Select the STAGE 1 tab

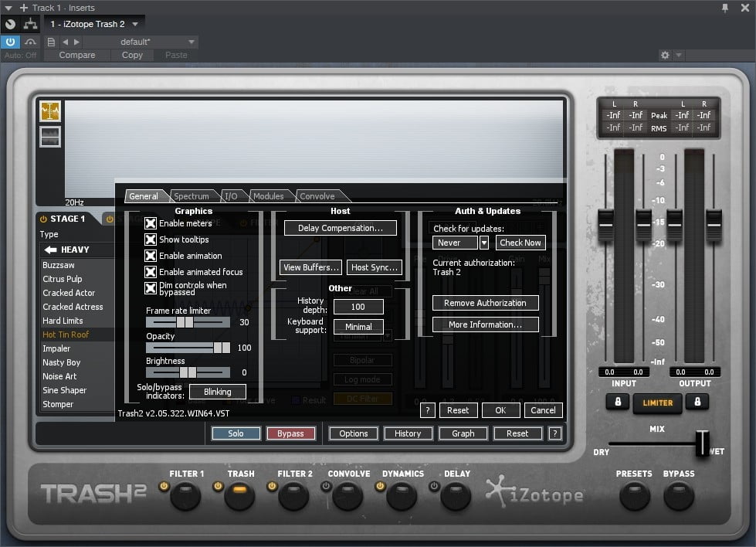coord(69,219)
